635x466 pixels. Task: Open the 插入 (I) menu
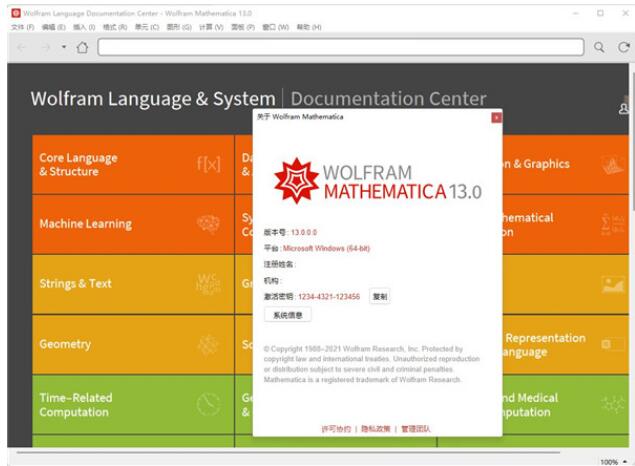point(84,27)
